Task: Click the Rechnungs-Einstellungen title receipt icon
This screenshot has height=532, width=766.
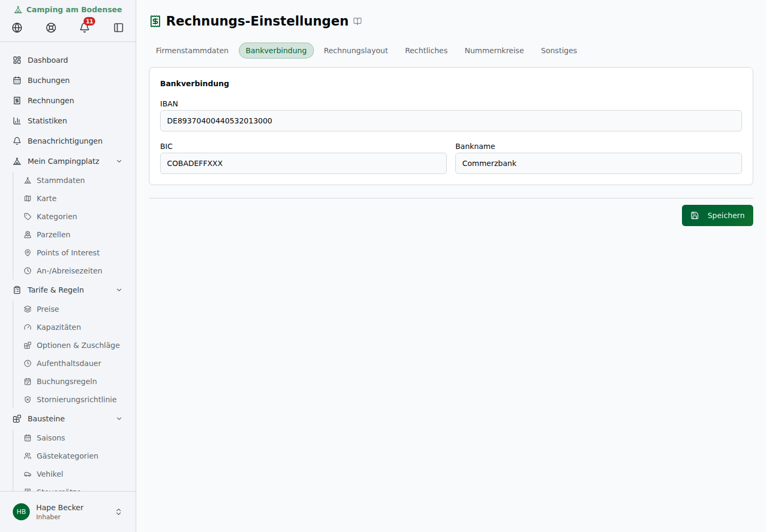Action: [155, 21]
